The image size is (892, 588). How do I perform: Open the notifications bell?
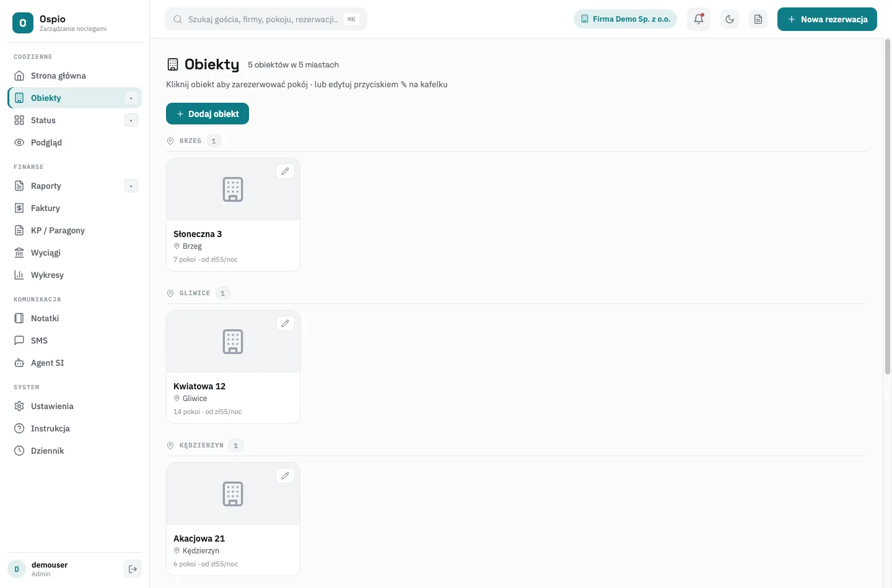coord(699,19)
